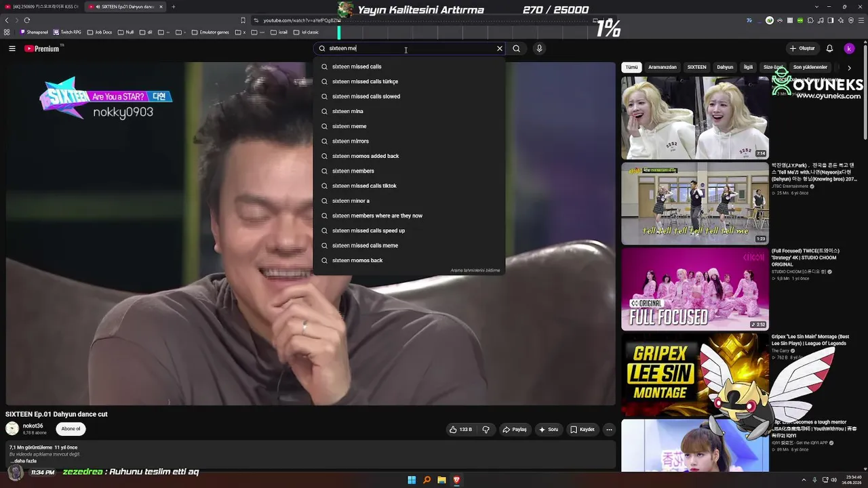
Task: Choose 'sixteen missed calls meme' suggestion
Action: (409, 245)
